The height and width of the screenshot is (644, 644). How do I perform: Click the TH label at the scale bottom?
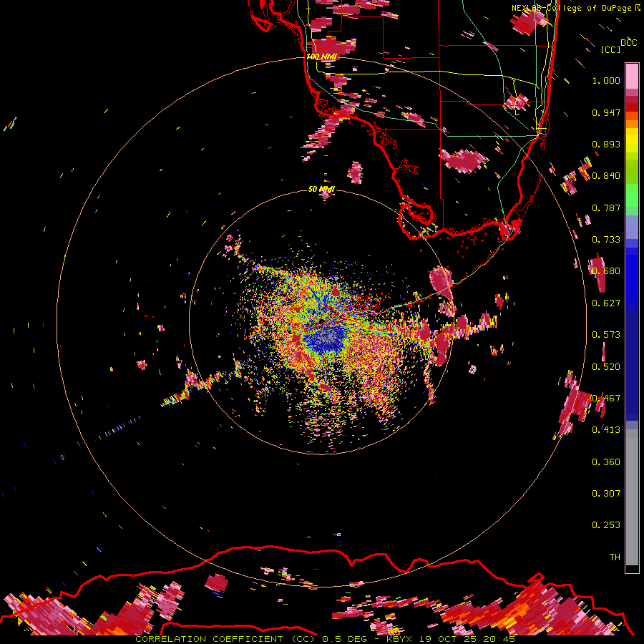[x=615, y=557]
